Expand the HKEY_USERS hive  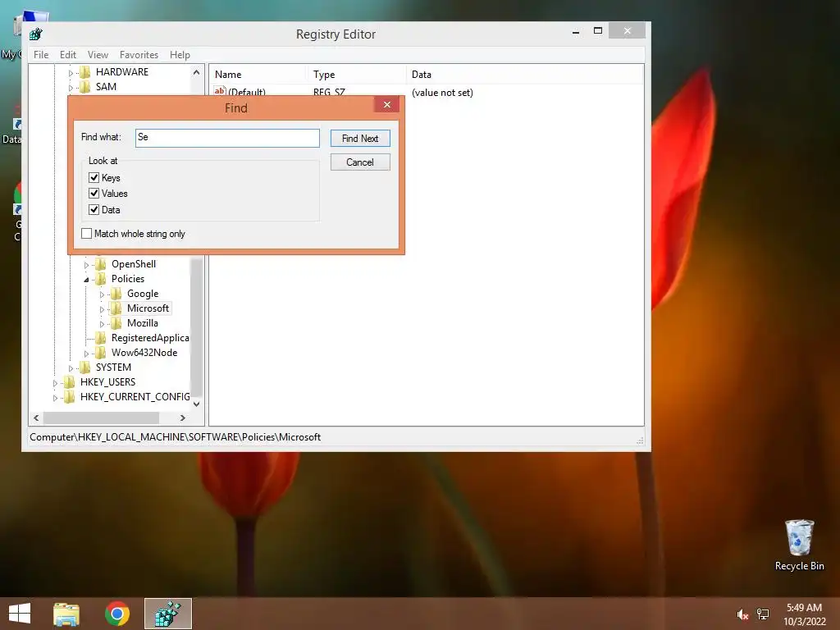tap(55, 382)
